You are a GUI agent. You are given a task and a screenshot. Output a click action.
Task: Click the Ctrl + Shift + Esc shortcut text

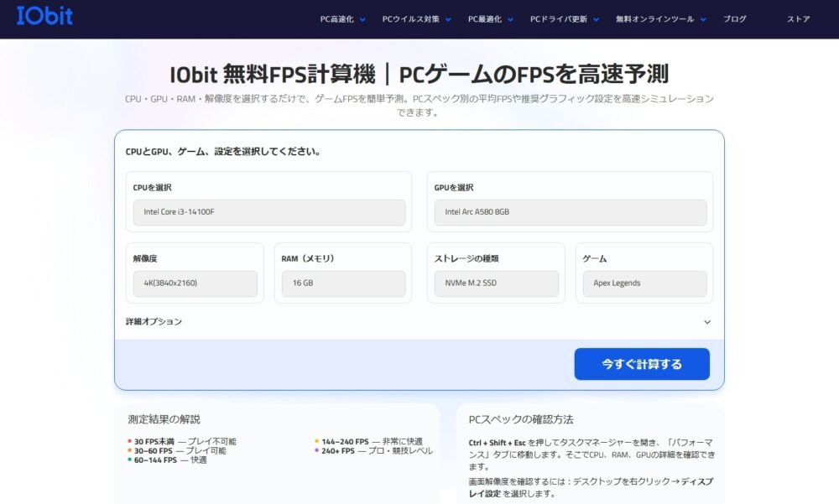[497, 443]
